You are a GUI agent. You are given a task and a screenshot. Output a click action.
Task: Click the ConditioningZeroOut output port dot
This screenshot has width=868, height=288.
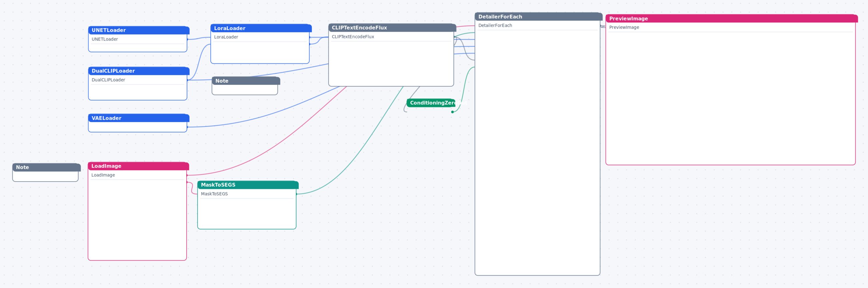click(452, 112)
